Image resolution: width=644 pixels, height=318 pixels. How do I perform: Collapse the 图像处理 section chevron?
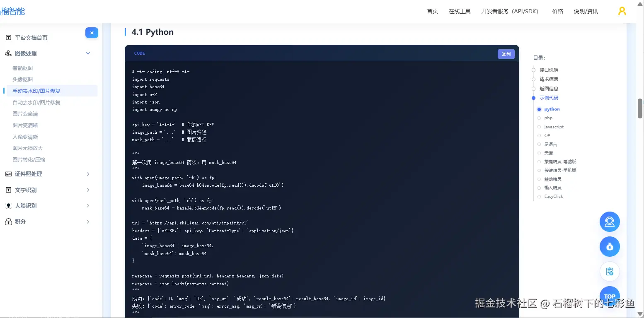point(88,53)
